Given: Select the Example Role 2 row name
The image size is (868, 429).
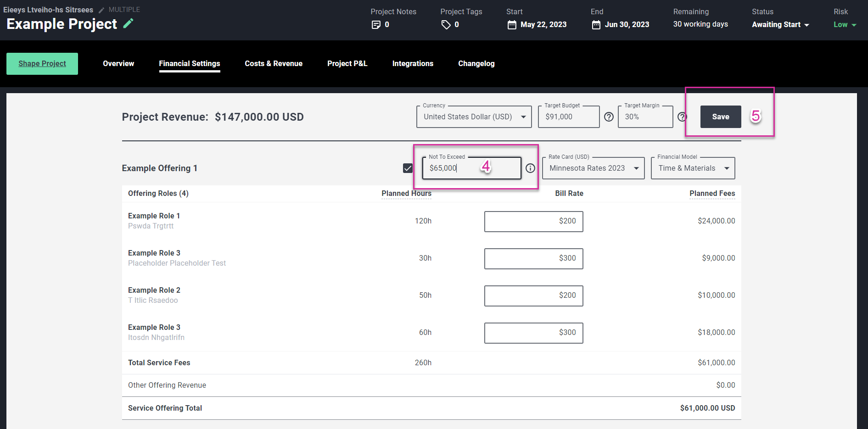Looking at the screenshot, I should pyautogui.click(x=154, y=290).
